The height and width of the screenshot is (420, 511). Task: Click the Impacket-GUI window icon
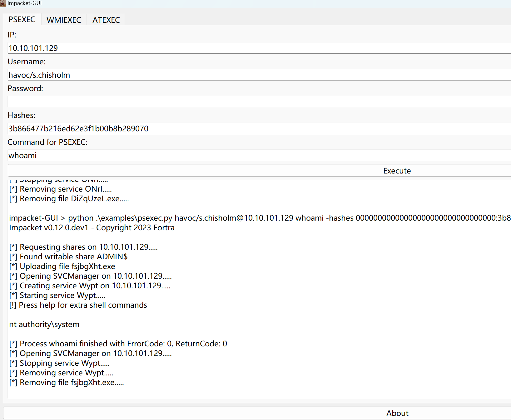point(3,3)
